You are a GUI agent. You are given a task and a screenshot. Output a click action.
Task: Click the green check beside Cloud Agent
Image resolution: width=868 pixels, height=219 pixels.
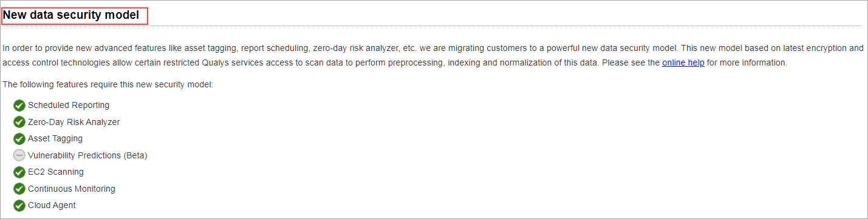pyautogui.click(x=19, y=206)
